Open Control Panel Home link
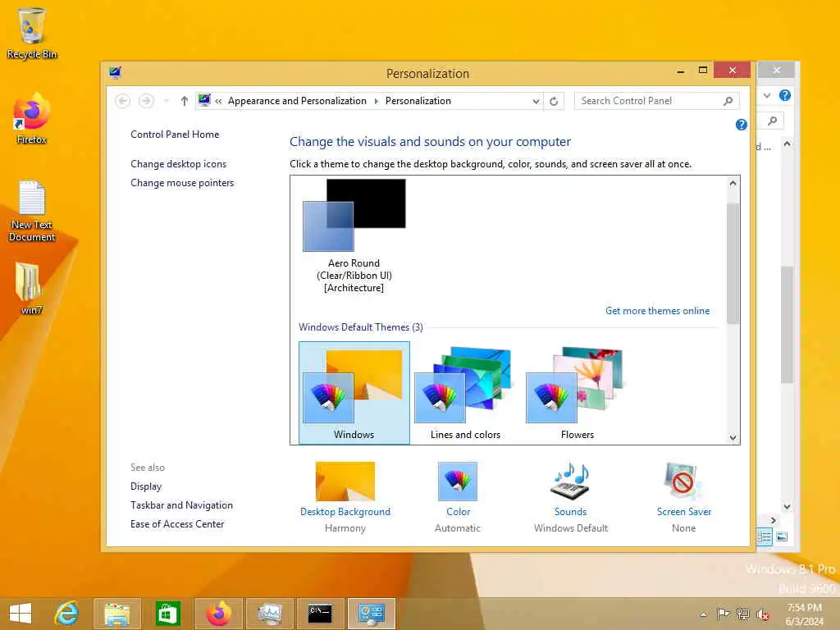This screenshot has height=630, width=840. [175, 135]
